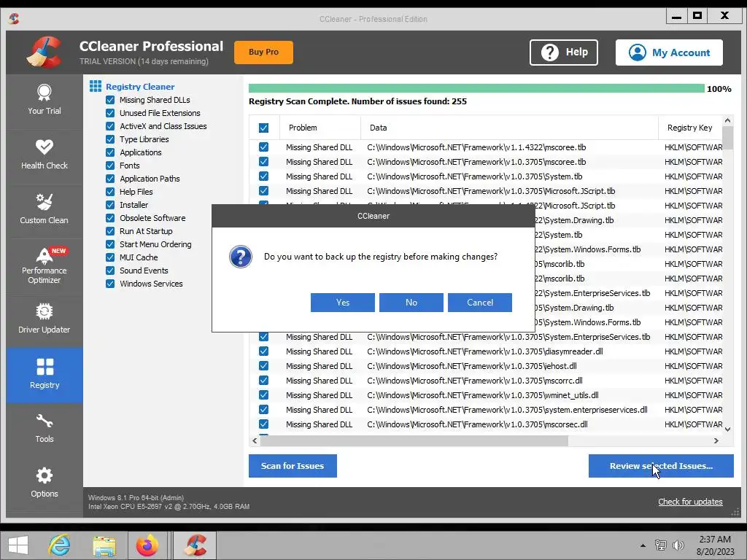
Task: Sort by Data column header
Action: [x=509, y=128]
